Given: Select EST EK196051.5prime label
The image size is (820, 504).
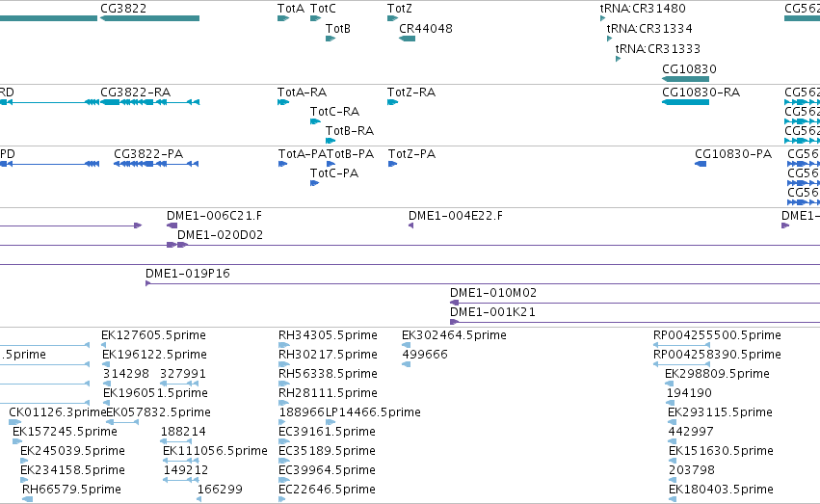Looking at the screenshot, I should coord(155,393).
